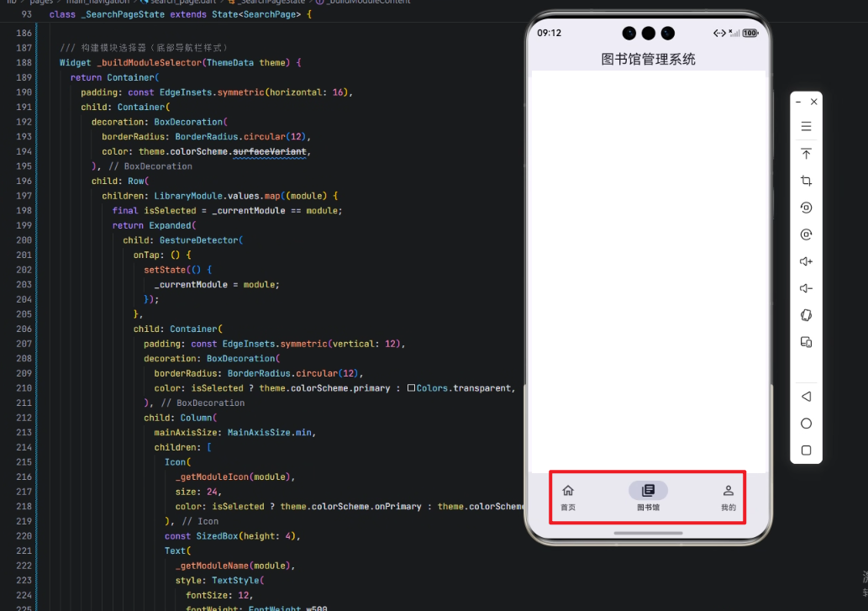Image resolution: width=868 pixels, height=611 pixels.
Task: Click the @ symbol icon in emulator toolbar
Action: click(x=806, y=234)
